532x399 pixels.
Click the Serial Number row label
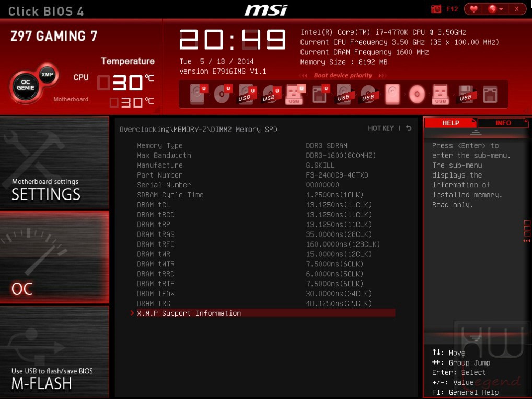coord(164,185)
